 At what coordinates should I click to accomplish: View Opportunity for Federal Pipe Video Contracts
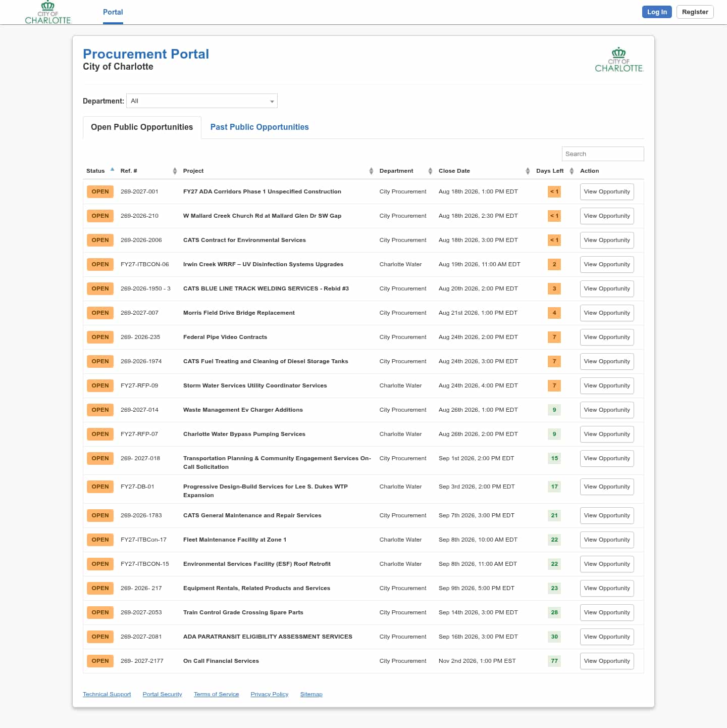point(607,337)
